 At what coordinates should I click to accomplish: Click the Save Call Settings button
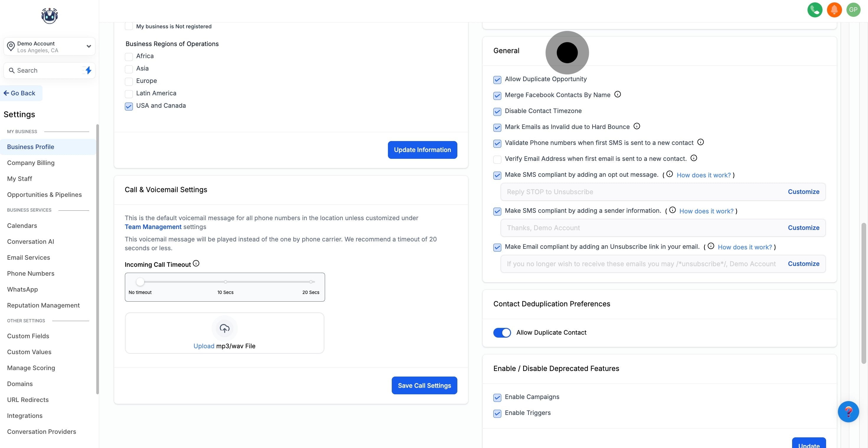(x=424, y=385)
